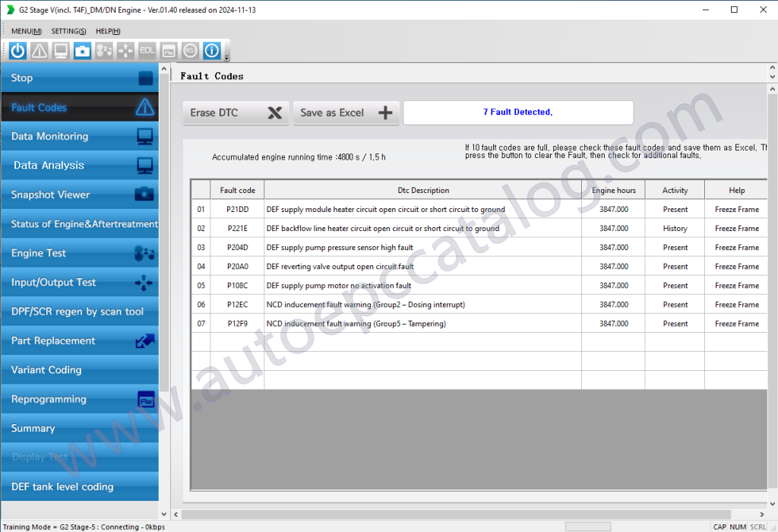
Task: Click the camera snapshot capture toolbar icon
Action: [x=81, y=50]
